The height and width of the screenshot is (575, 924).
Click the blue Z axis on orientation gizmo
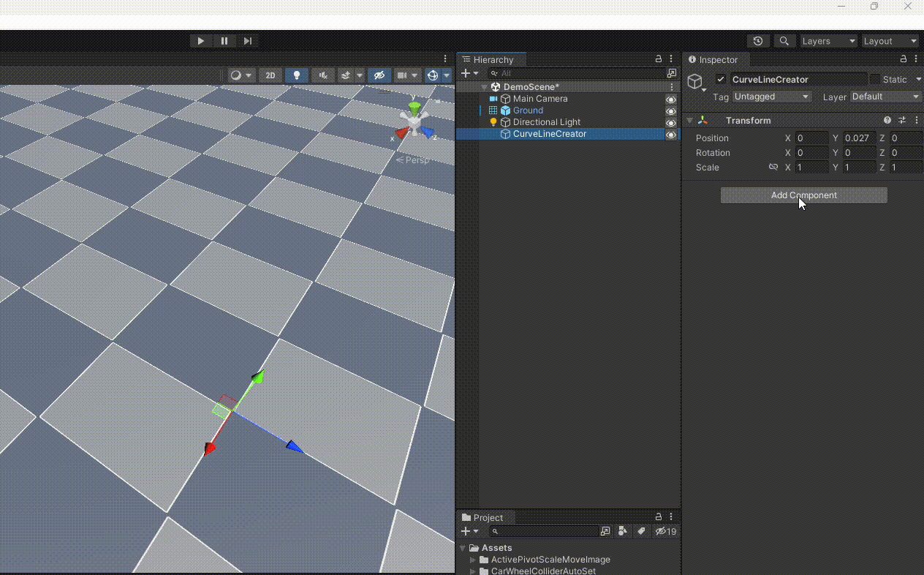(428, 133)
